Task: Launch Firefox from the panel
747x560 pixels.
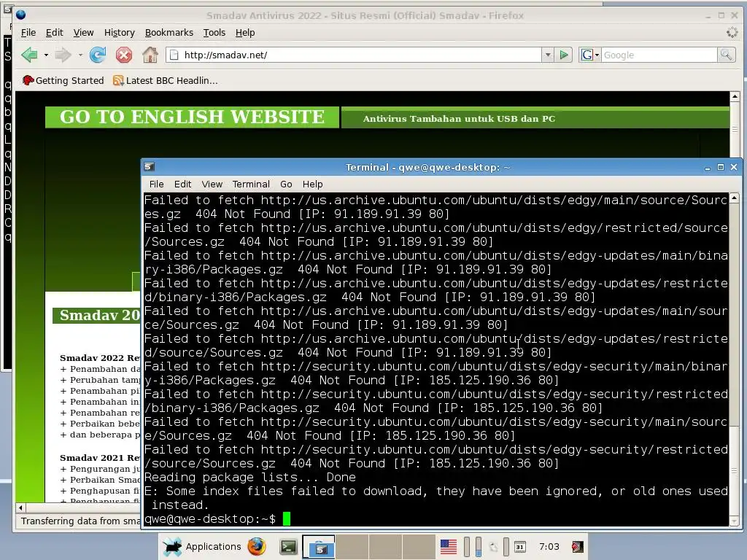Action: [256, 546]
